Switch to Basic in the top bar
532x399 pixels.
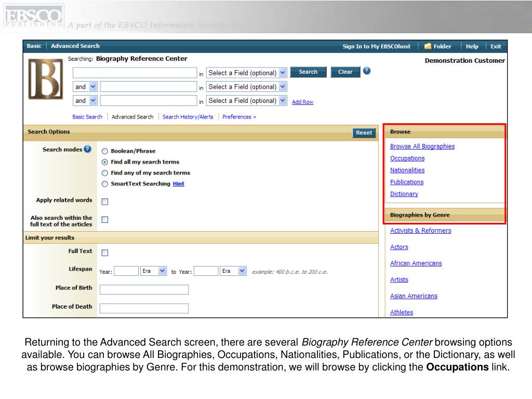point(34,46)
